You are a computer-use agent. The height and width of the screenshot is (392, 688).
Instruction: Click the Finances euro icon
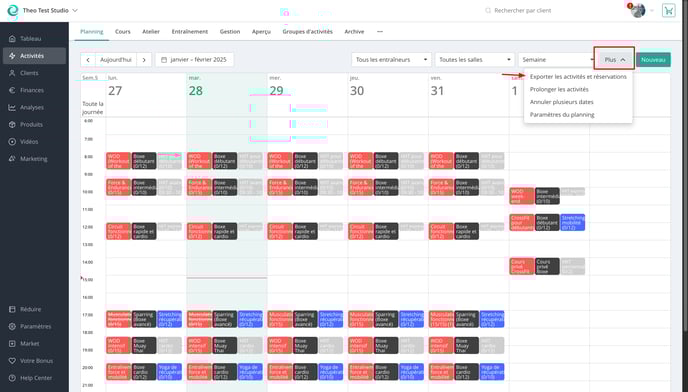tap(12, 90)
